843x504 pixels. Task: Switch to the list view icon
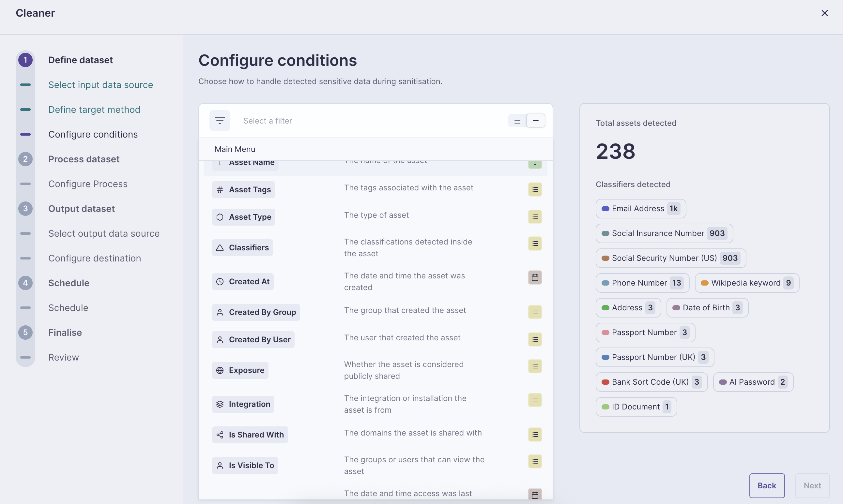(x=517, y=121)
